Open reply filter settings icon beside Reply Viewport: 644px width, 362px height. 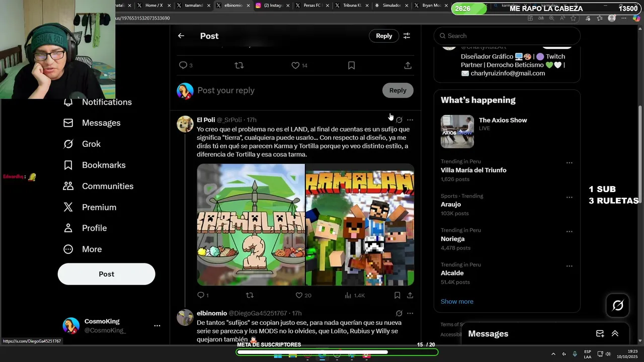coord(407,36)
